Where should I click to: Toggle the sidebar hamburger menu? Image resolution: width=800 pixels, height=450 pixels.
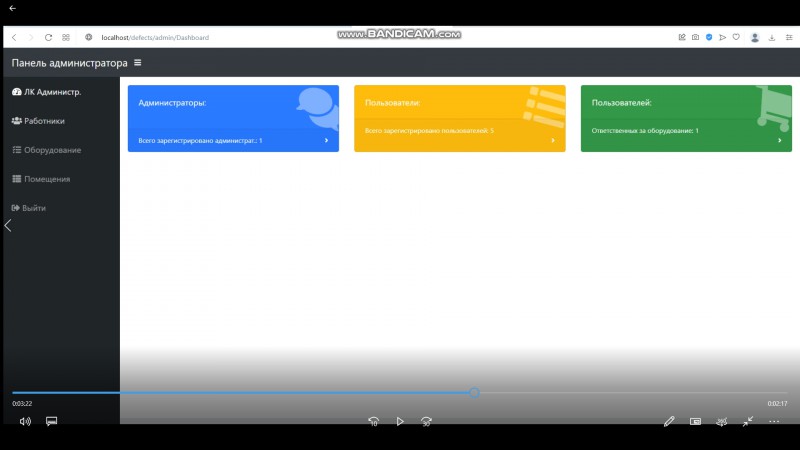tap(138, 63)
